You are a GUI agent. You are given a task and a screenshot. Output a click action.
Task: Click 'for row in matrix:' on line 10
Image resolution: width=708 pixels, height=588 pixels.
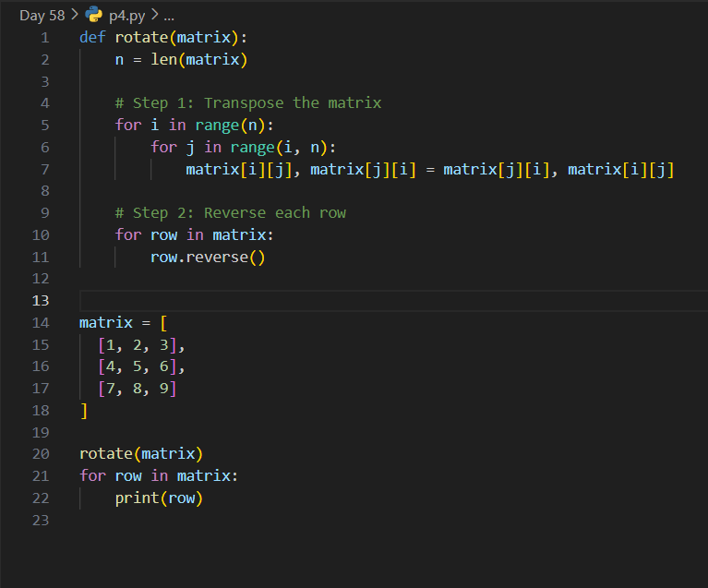click(x=195, y=234)
